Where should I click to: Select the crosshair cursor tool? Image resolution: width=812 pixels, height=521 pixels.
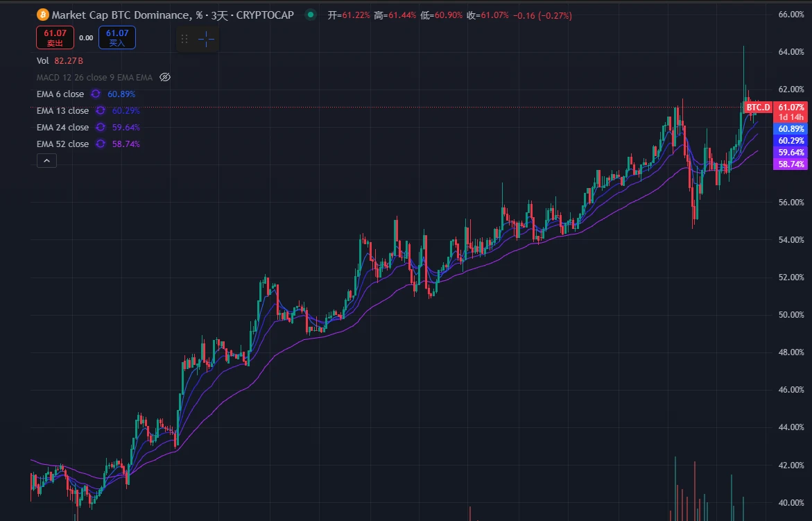coord(207,40)
